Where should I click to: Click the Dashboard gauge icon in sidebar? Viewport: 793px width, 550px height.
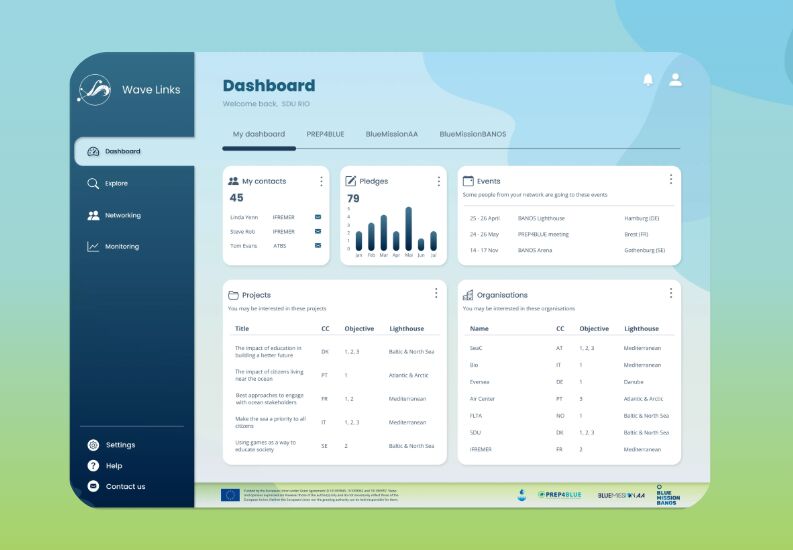93,152
